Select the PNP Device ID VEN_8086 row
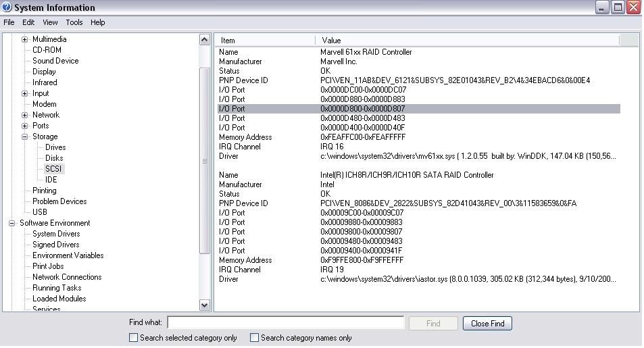Screen dimensions: 644x348 point(418,203)
